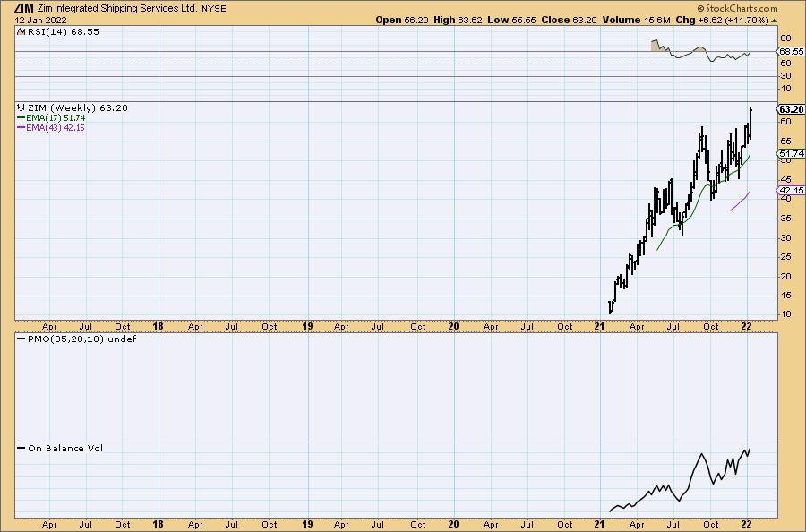The image size is (806, 532).
Task: Click the 10 level on RSI axis
Action: [x=785, y=89]
